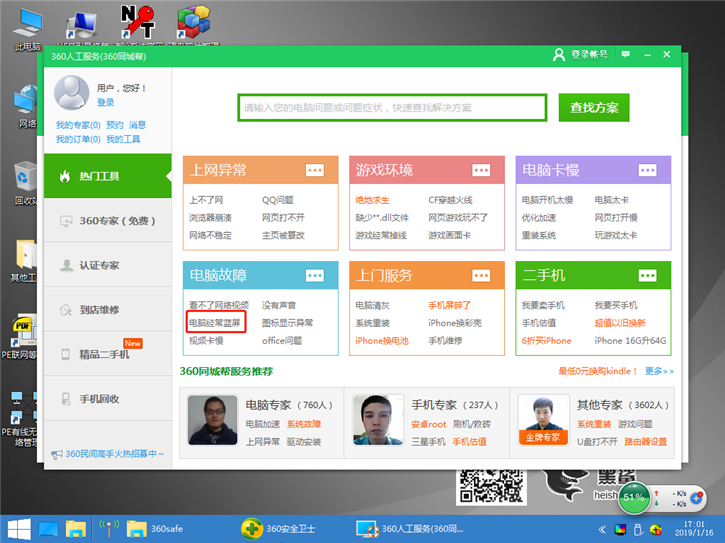Screen dimensions: 725x543
Task: Select 电脑经常蓝屏 problem
Action: 215,323
